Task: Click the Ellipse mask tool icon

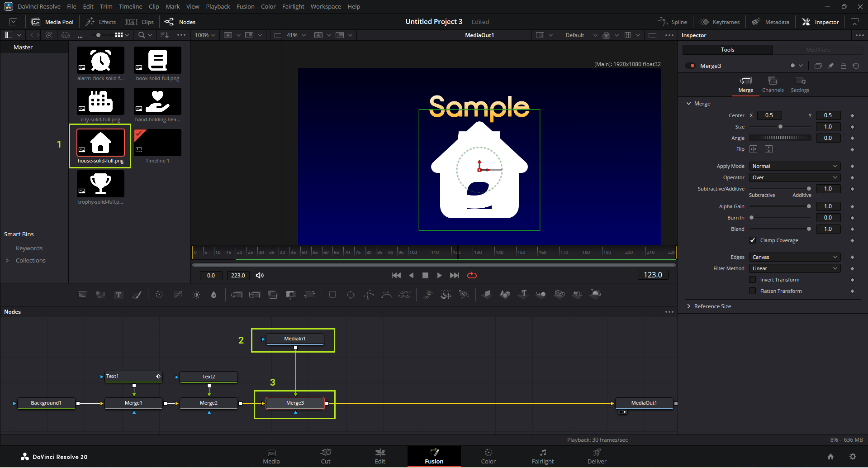Action: pyautogui.click(x=351, y=295)
